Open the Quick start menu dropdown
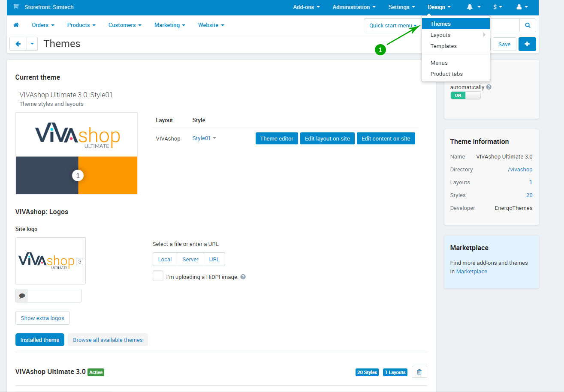Screen dimensions: 564x392 click(392, 26)
